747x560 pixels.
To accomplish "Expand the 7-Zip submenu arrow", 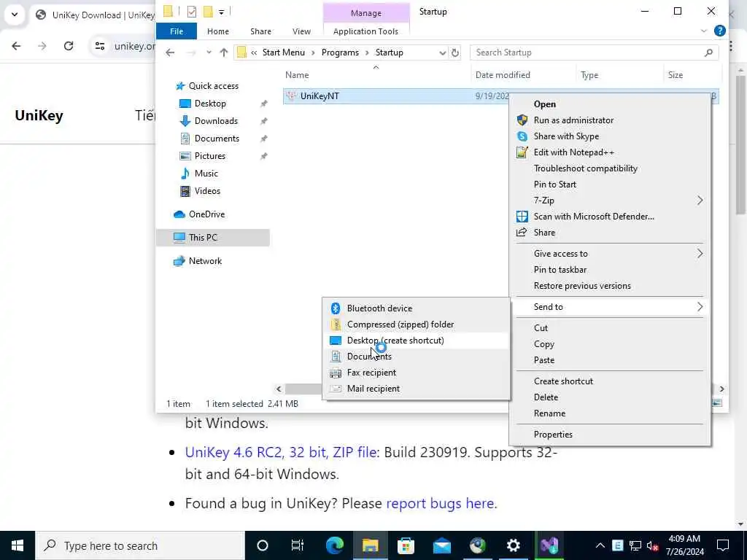I will tap(700, 201).
